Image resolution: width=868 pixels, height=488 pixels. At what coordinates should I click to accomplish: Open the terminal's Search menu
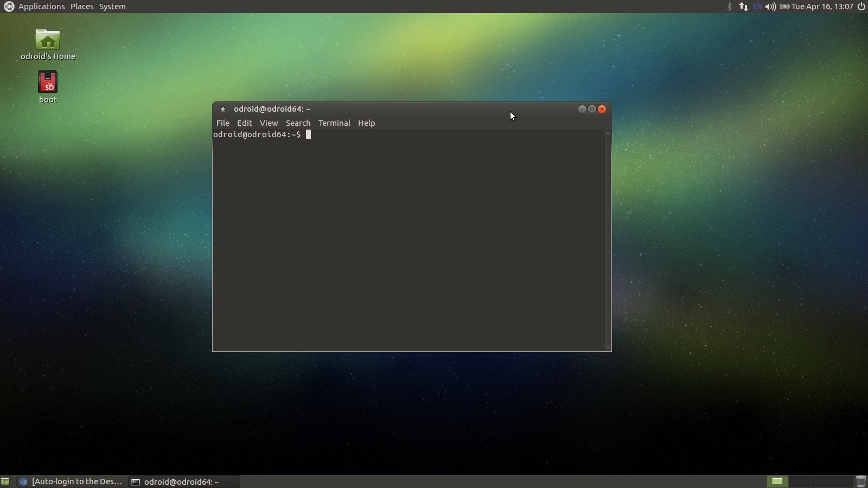[x=298, y=123]
